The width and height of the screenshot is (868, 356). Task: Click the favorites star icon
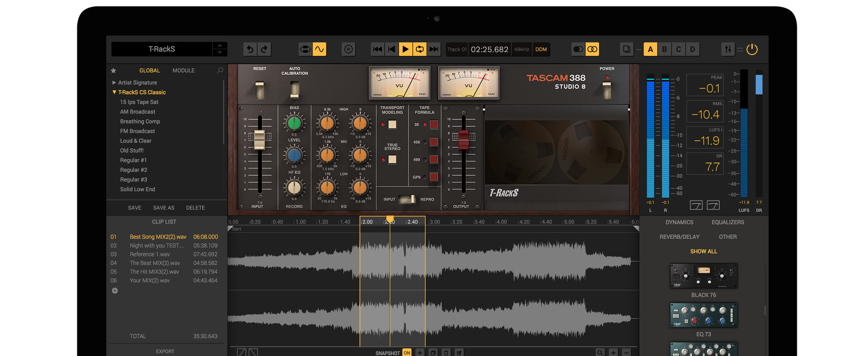[114, 70]
